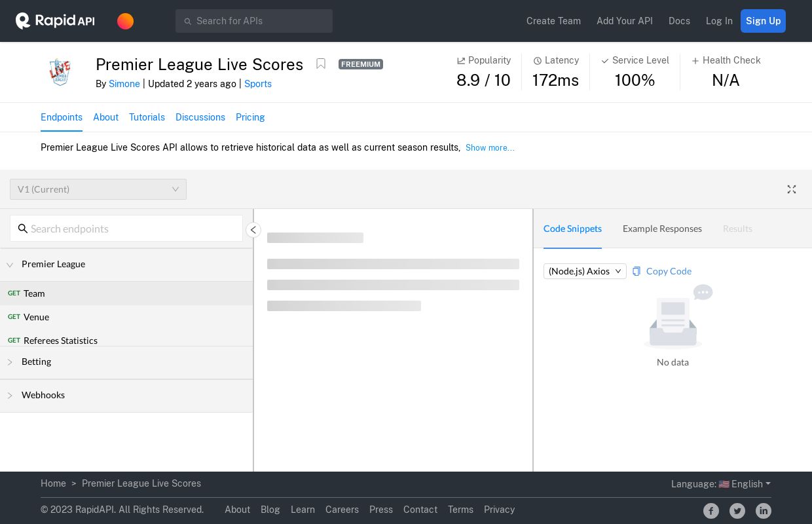
Task: Click the Premier League Live Scores logo thumbnail
Action: click(x=60, y=72)
